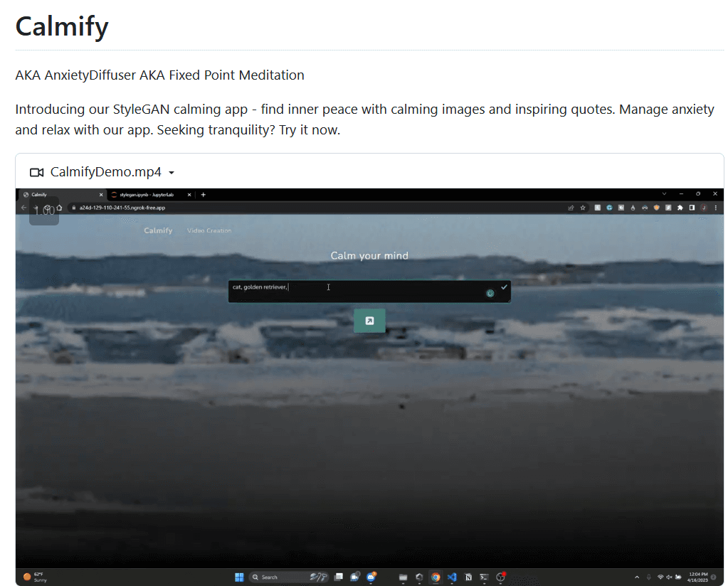Launch Visual Studio Code from the taskbar
728x586 pixels.
(451, 577)
